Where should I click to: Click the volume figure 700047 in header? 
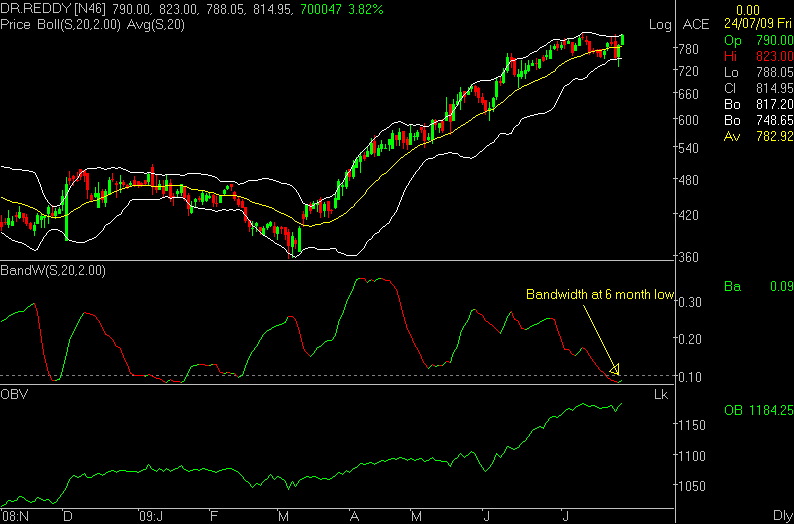click(322, 9)
